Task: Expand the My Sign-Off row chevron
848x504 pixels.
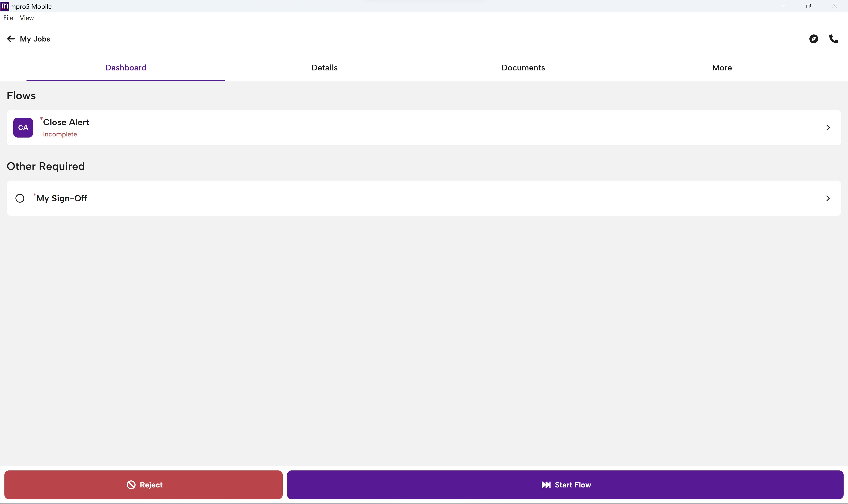Action: click(x=828, y=198)
